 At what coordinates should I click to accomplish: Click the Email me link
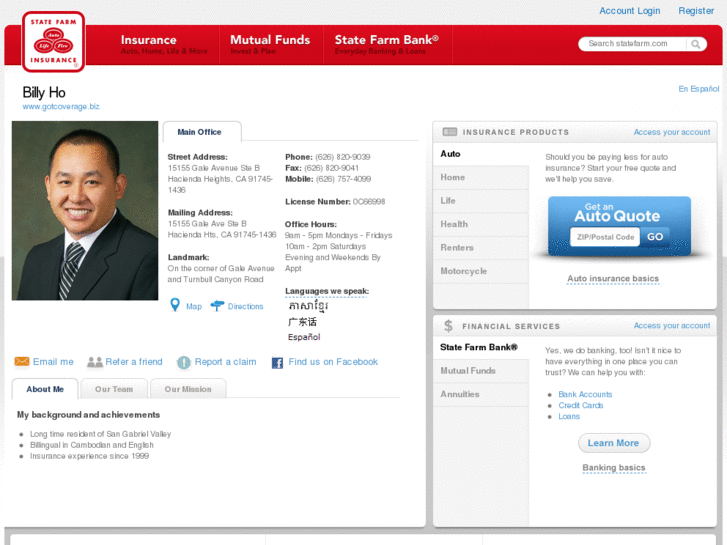[x=53, y=362]
